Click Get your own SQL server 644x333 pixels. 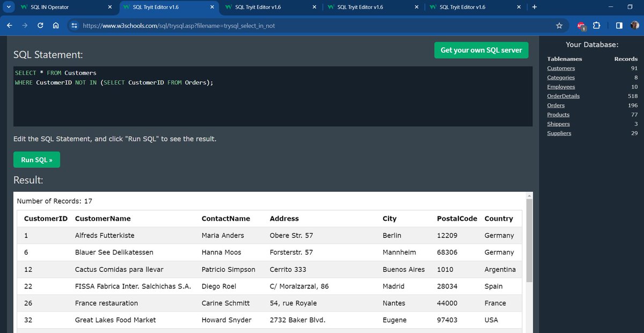coord(481,49)
